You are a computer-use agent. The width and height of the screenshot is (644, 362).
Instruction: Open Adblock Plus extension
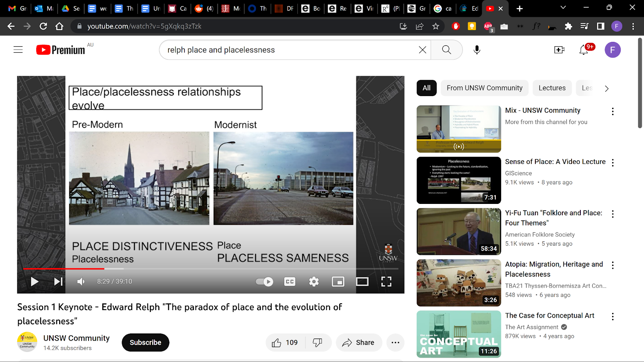pos(488,27)
